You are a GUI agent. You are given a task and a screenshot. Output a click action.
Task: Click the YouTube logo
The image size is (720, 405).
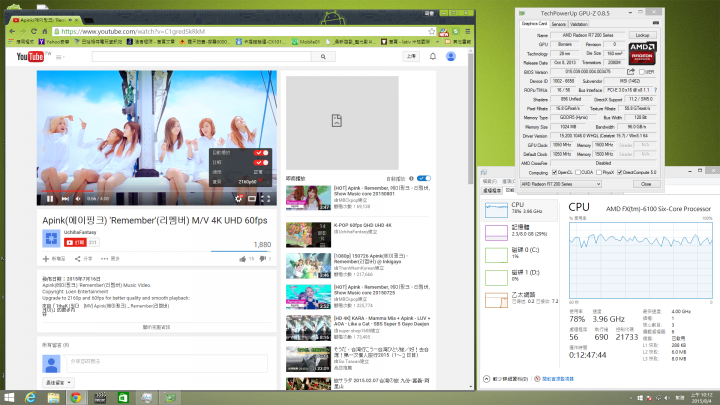click(30, 56)
